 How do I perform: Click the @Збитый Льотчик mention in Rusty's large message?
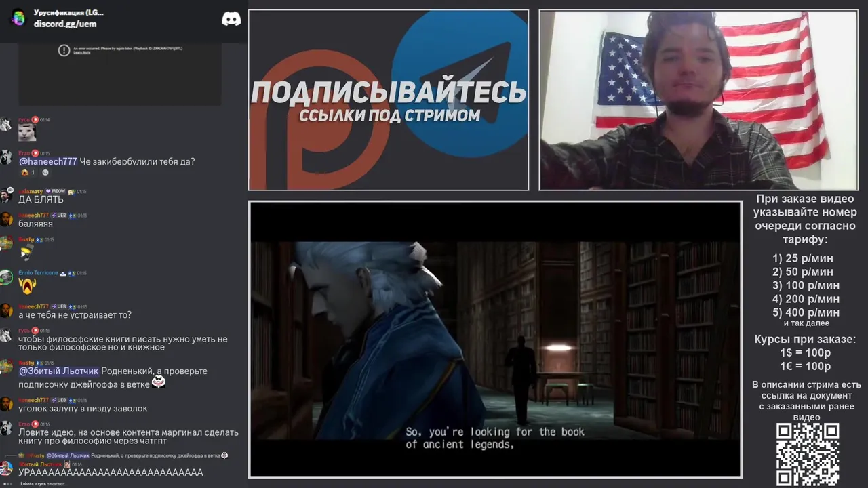click(58, 371)
